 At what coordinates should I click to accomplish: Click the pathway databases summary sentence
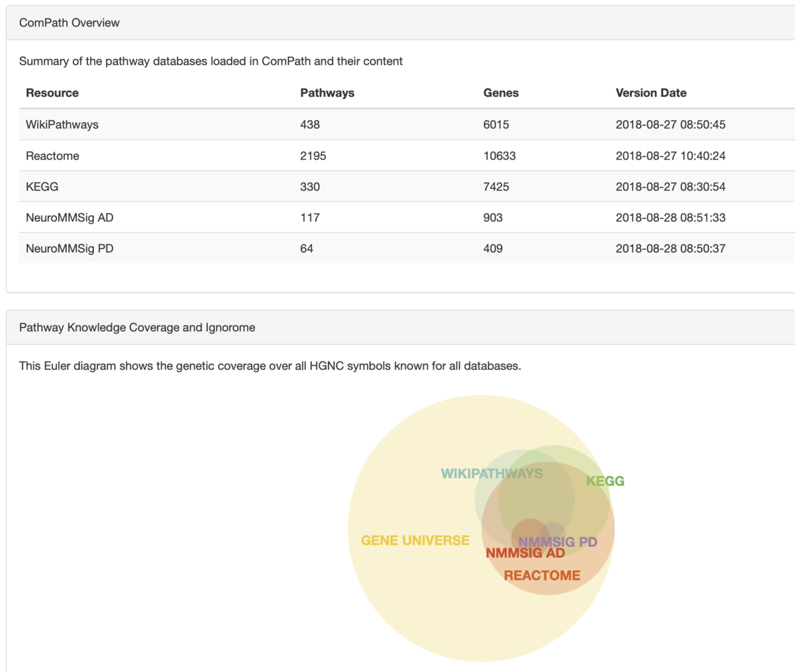211,61
